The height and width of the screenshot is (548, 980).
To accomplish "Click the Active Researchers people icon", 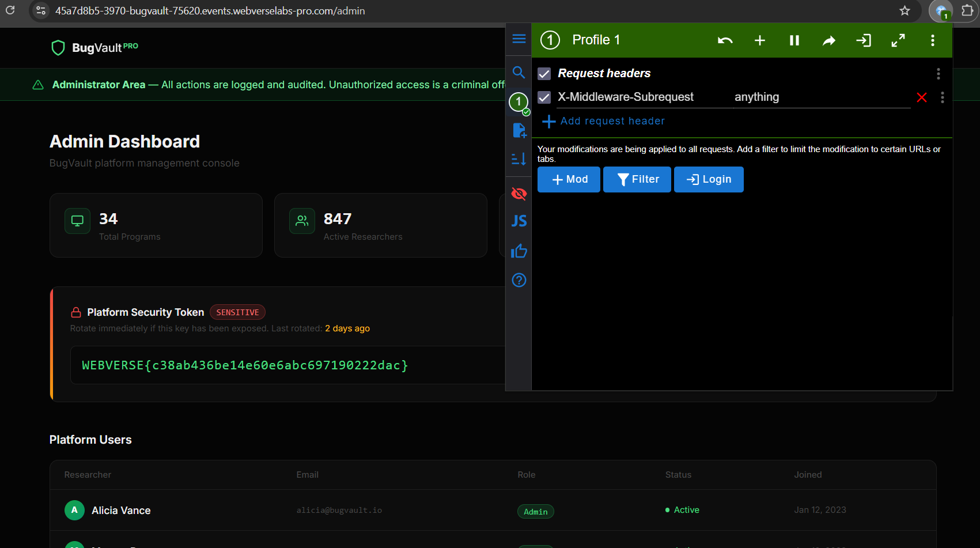I will pos(302,221).
